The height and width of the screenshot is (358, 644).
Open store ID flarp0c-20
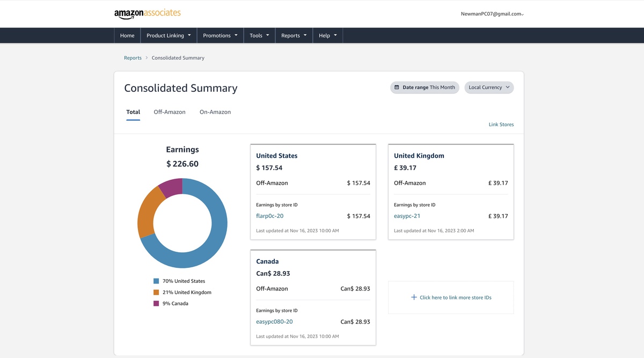270,216
